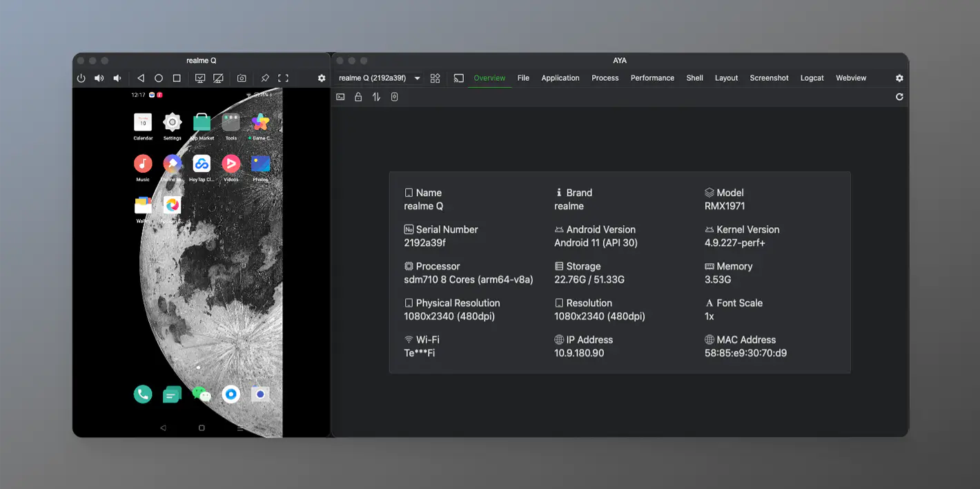Tap the Android home button on the phone's navigation bar
Screen dimensions: 980x489
(202, 428)
